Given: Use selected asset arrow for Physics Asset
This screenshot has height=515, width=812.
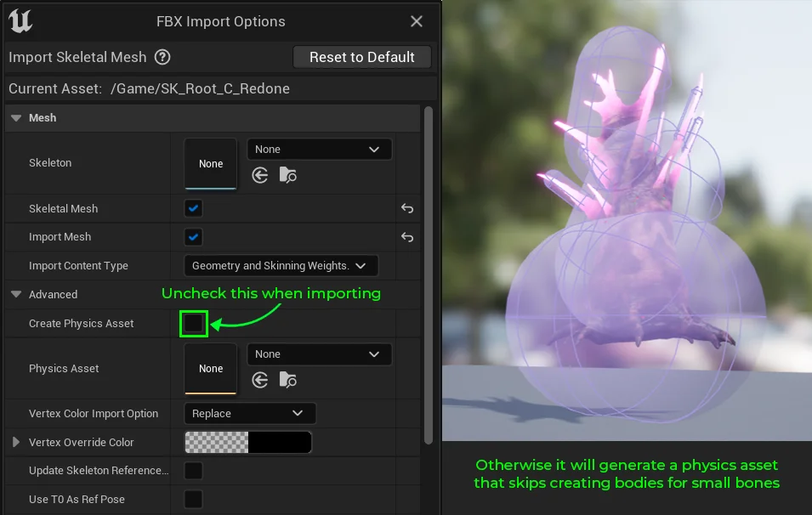Looking at the screenshot, I should click(x=260, y=380).
